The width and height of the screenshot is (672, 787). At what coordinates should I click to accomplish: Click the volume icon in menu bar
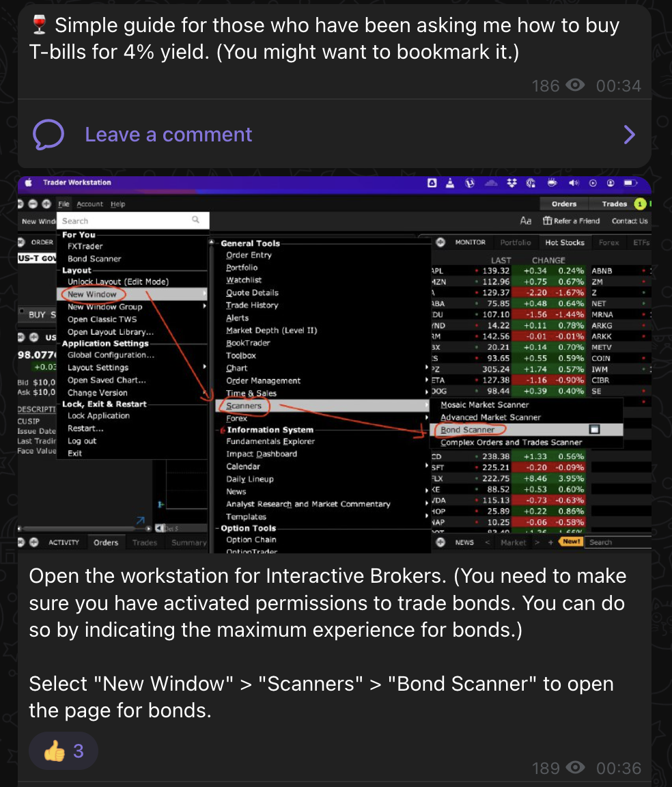coord(574,183)
